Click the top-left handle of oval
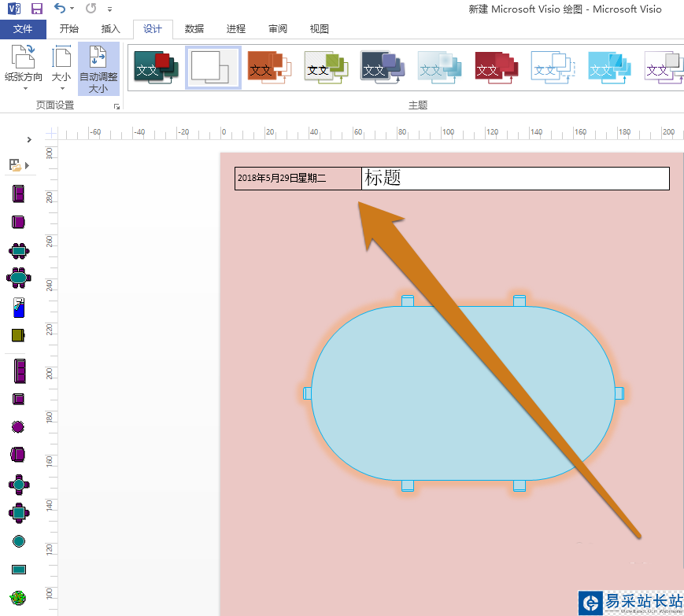 coord(408,301)
